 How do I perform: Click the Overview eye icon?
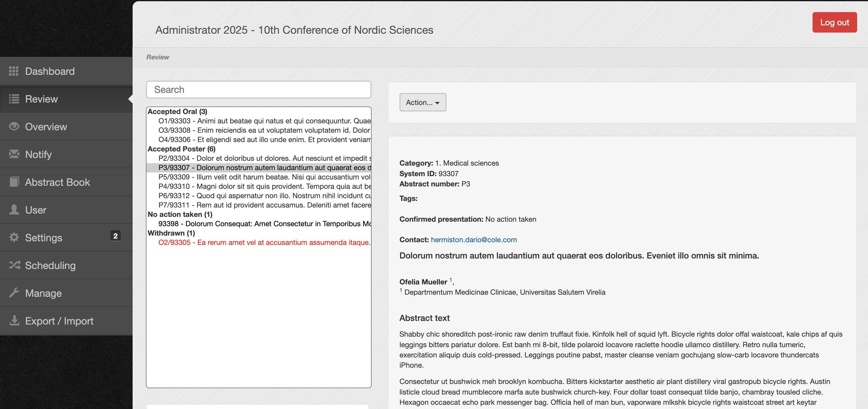point(14,126)
